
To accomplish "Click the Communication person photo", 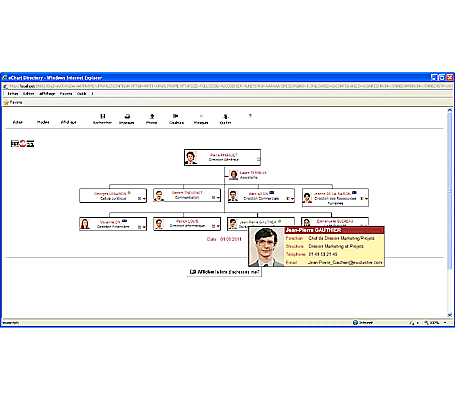I will pos(159,196).
